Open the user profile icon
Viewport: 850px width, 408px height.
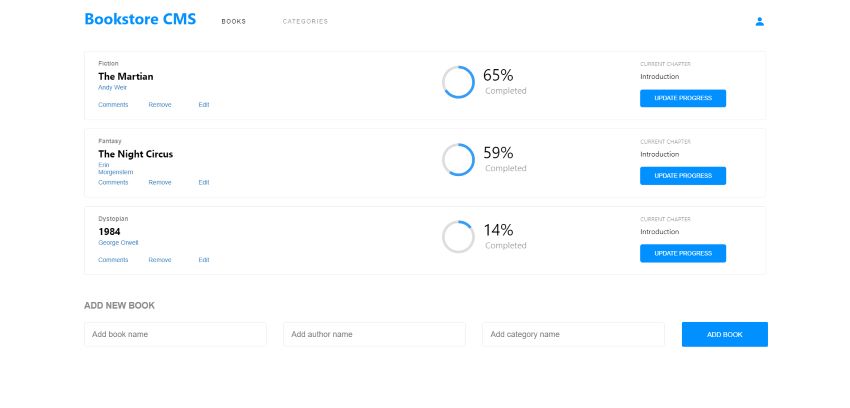click(x=759, y=22)
